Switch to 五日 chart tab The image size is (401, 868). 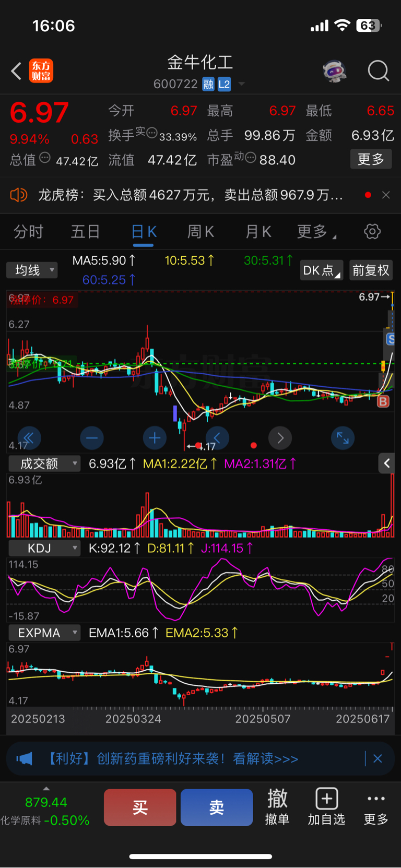click(x=85, y=231)
